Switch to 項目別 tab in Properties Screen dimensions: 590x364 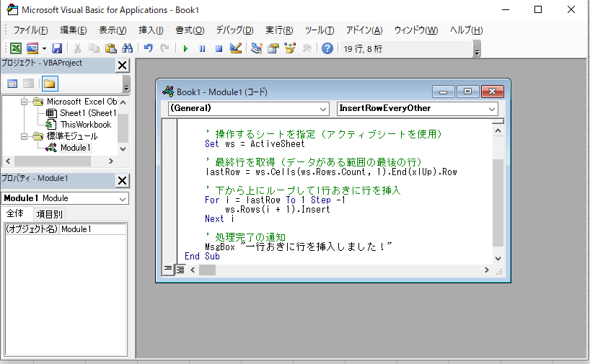tap(49, 214)
